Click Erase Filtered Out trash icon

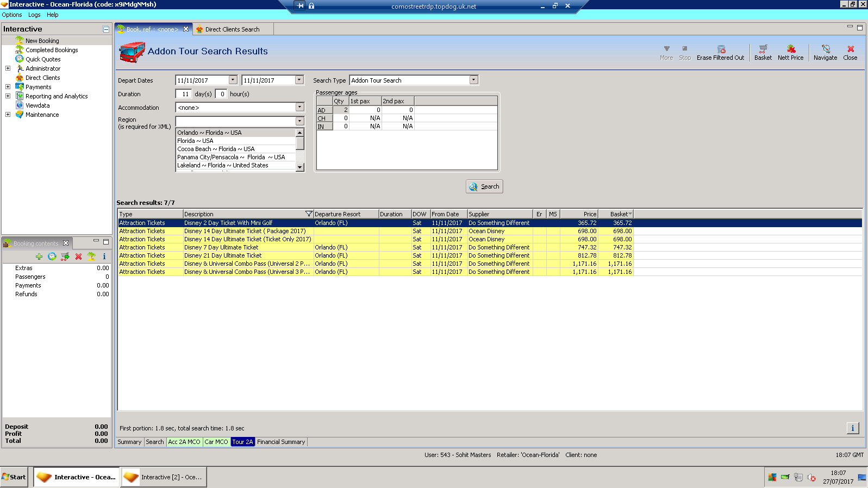click(x=721, y=53)
